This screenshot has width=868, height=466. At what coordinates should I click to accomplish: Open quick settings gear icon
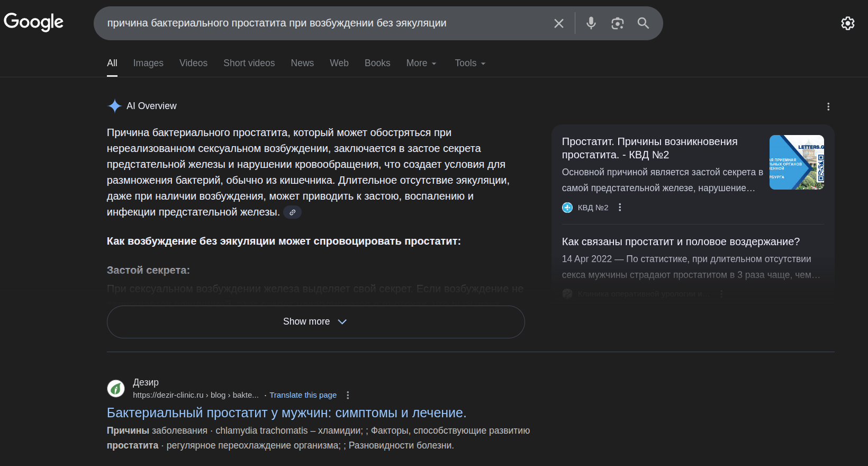847,23
